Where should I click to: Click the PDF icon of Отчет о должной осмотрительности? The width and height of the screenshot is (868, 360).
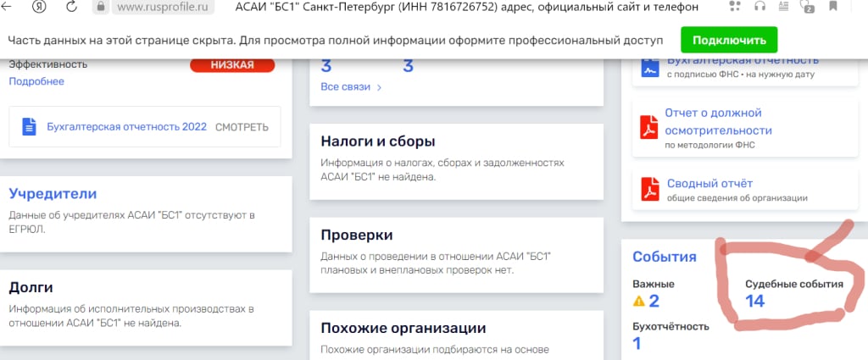pos(648,128)
